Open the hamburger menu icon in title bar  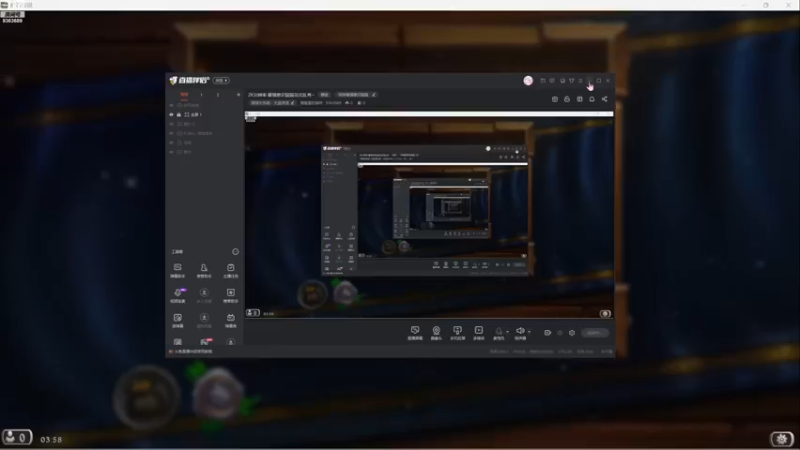pyautogui.click(x=581, y=81)
